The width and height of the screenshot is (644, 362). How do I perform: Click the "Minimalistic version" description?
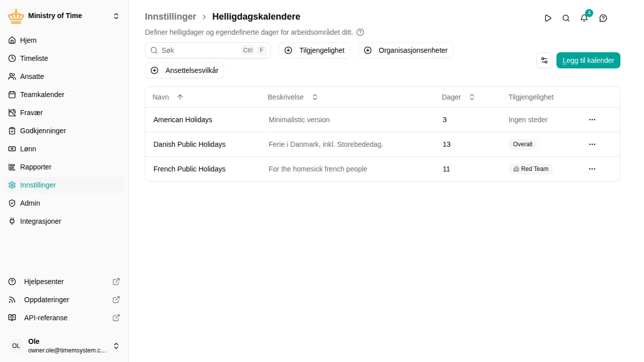pyautogui.click(x=299, y=120)
